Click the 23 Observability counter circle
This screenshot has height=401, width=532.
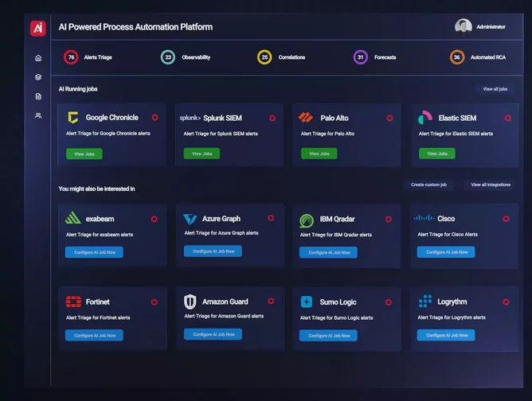pyautogui.click(x=168, y=57)
